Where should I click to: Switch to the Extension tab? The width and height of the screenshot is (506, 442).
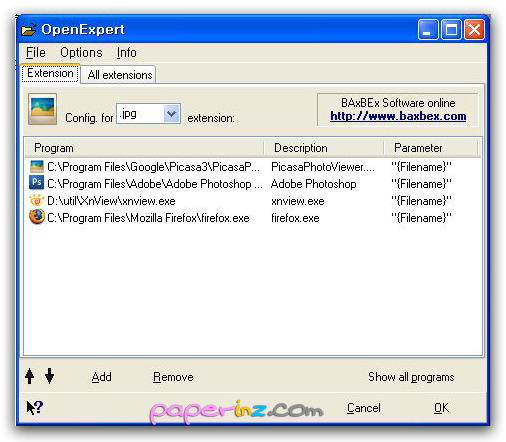[x=50, y=73]
